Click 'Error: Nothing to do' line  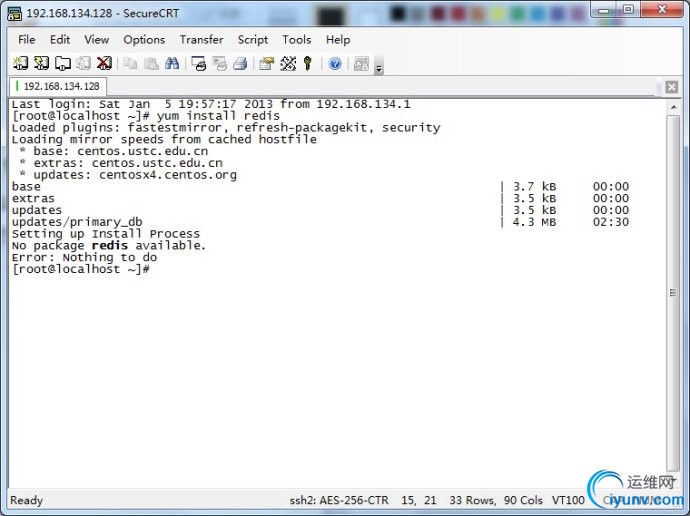point(84,257)
